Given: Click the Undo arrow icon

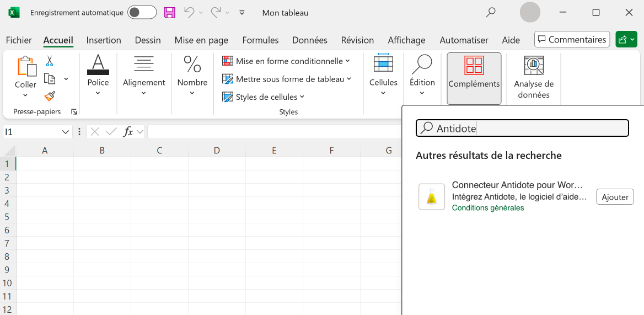Looking at the screenshot, I should (189, 13).
